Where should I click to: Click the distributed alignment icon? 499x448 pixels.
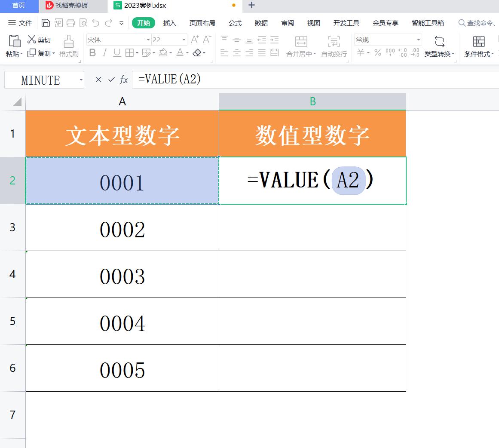[x=274, y=52]
